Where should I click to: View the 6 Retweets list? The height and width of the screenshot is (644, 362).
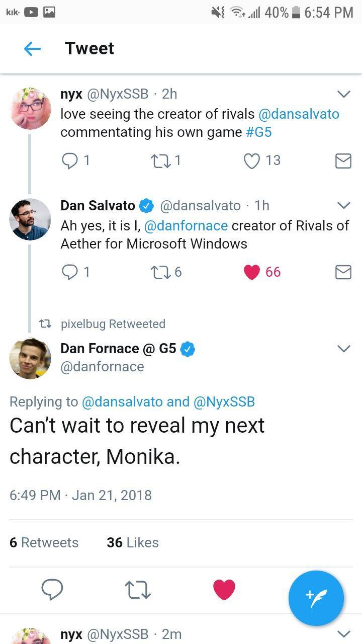click(x=44, y=542)
